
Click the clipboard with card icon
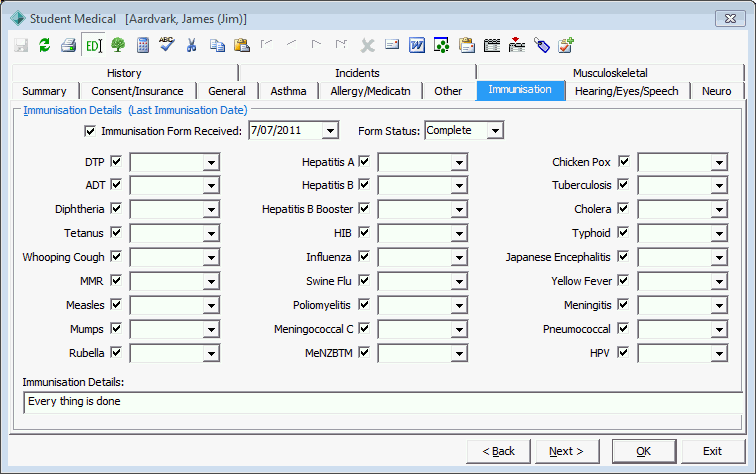(467, 45)
